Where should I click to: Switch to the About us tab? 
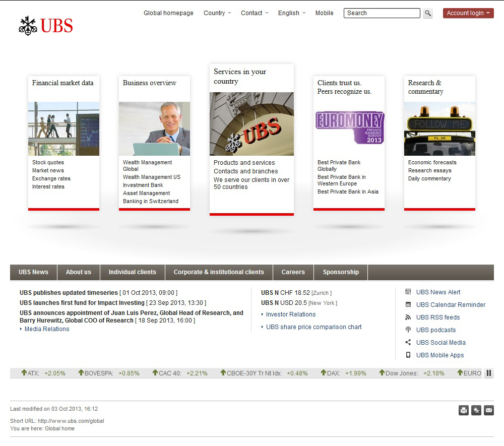pos(79,272)
